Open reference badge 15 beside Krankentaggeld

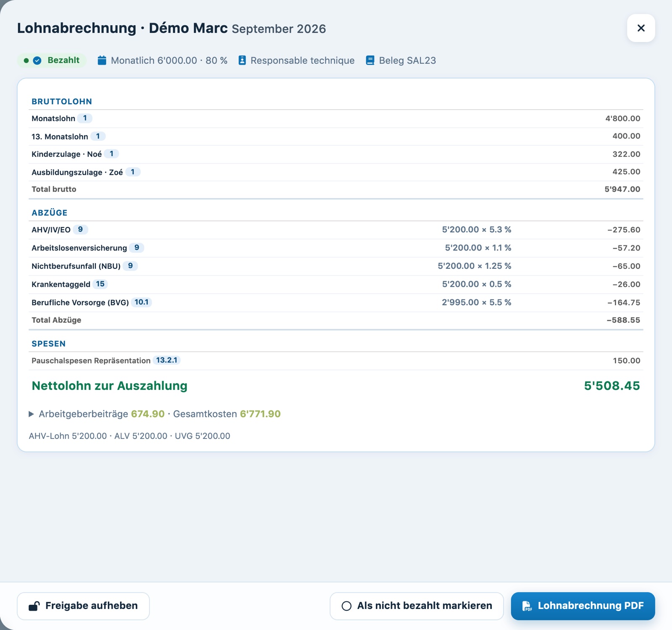[x=100, y=284]
